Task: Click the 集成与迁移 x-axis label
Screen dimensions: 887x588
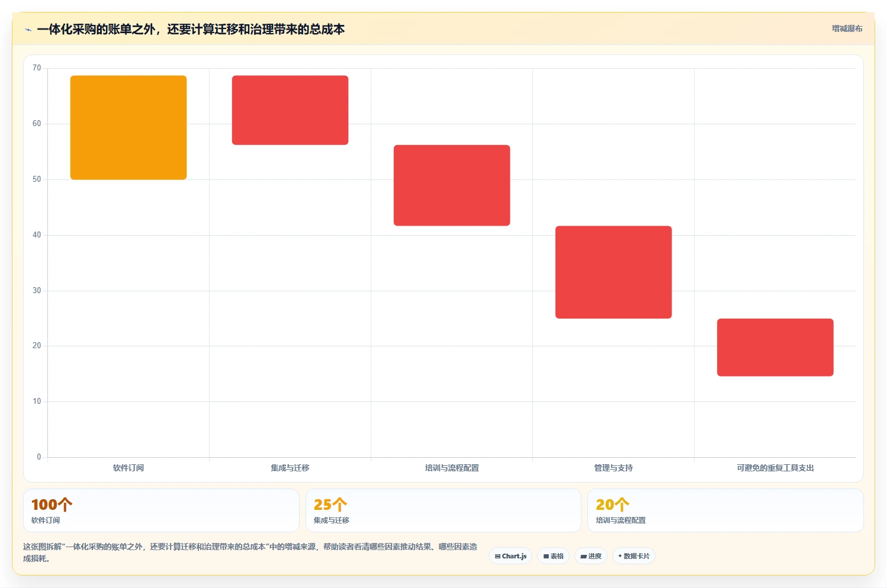Action: [x=290, y=468]
